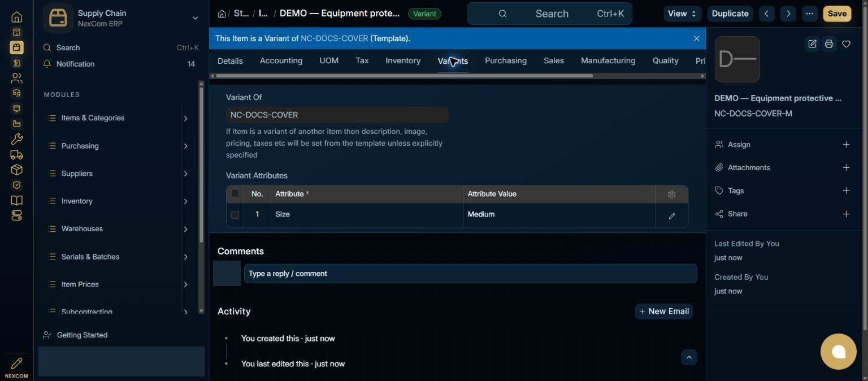868x381 pixels.
Task: Open the wrench tools module icon
Action: (x=16, y=139)
